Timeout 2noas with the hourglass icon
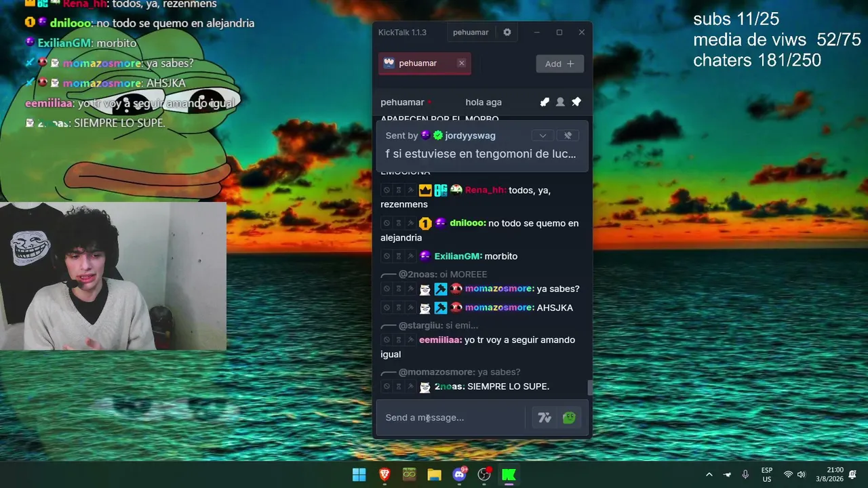The width and height of the screenshot is (868, 488). [x=399, y=386]
